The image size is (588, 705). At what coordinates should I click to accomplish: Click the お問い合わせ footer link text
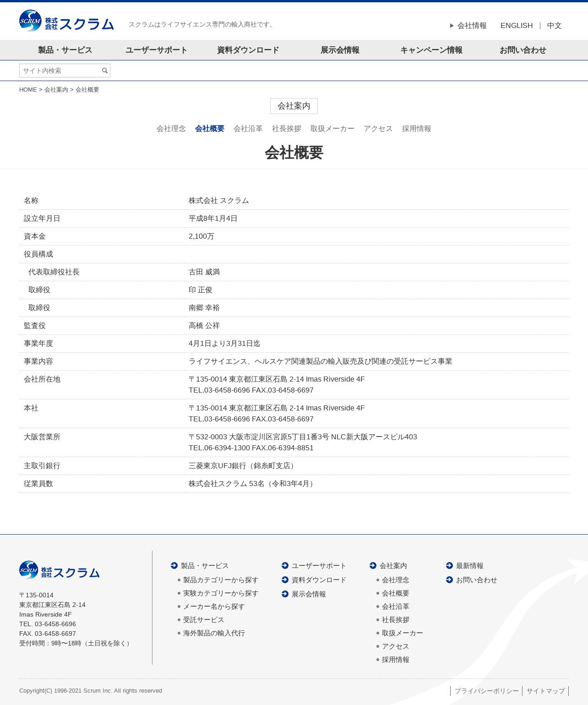point(477,580)
